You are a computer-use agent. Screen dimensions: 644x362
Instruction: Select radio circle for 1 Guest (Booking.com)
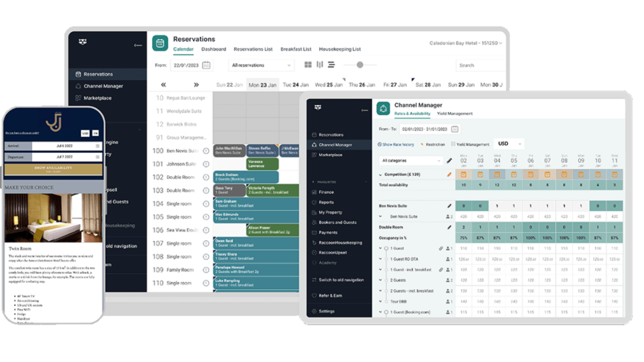point(386,312)
